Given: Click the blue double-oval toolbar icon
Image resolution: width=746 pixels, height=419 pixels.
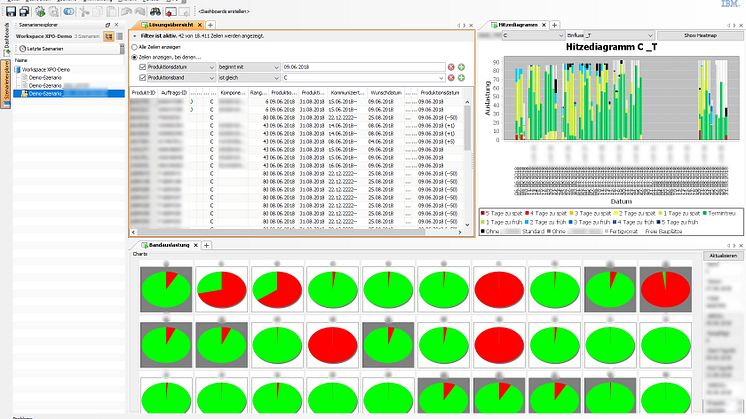Looking at the screenshot, I should point(69,11).
